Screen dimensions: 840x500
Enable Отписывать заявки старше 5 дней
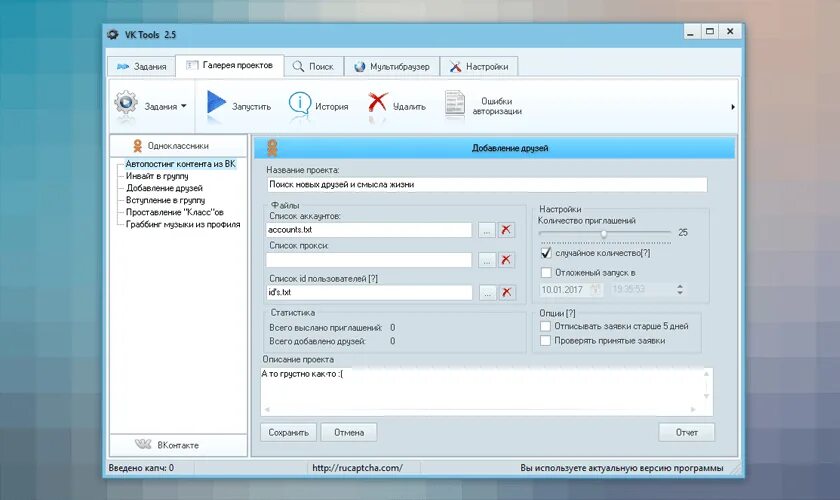coord(545,326)
